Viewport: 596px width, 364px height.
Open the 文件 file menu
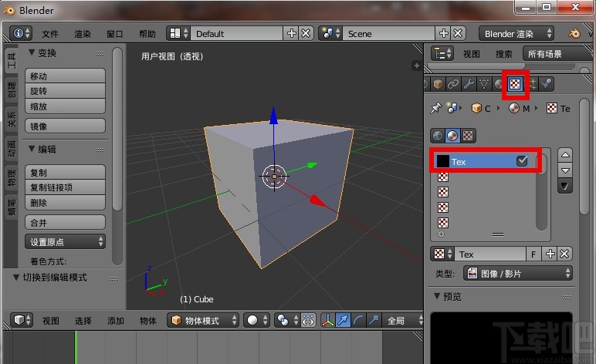coord(49,34)
